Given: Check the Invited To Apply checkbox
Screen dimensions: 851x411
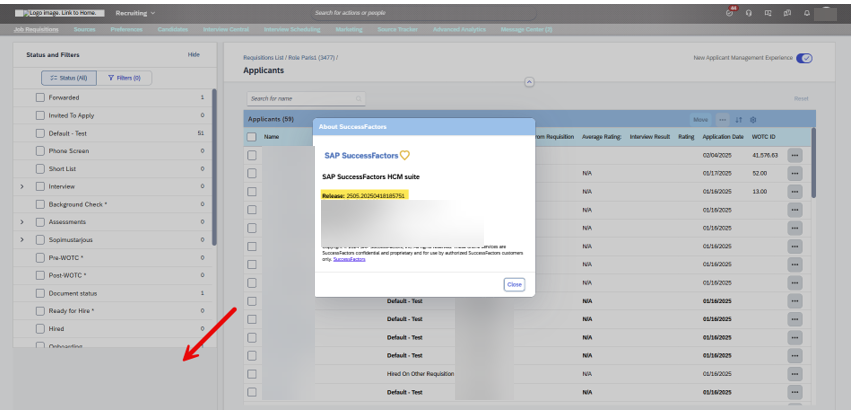Looking at the screenshot, I should point(40,116).
